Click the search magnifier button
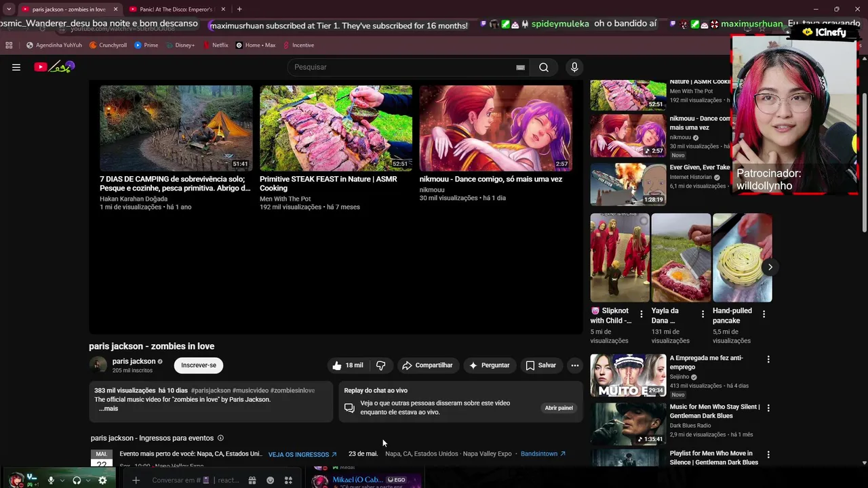 click(544, 67)
